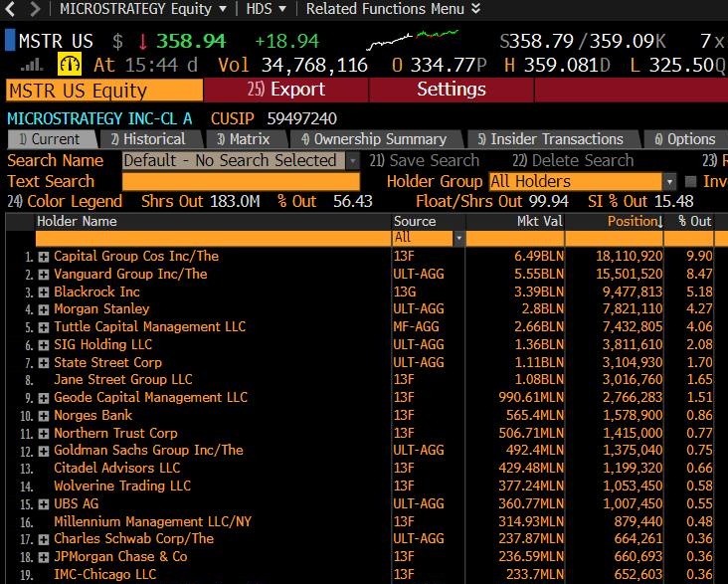Click volume value 34,768,116

pos(314,65)
